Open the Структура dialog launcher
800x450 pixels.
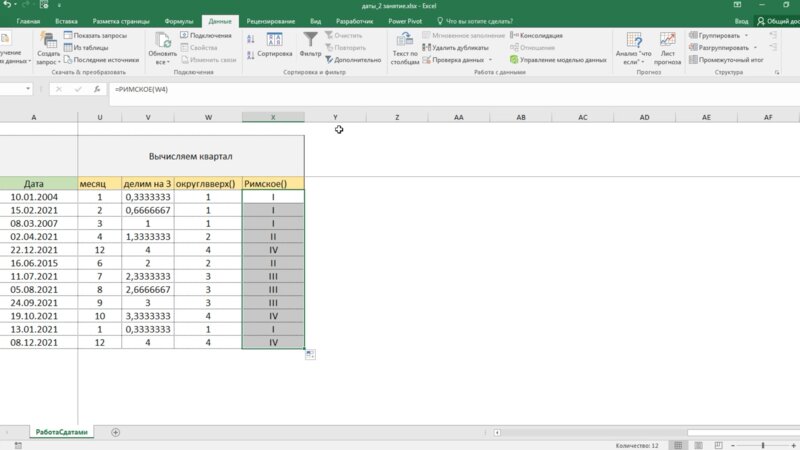(777, 72)
